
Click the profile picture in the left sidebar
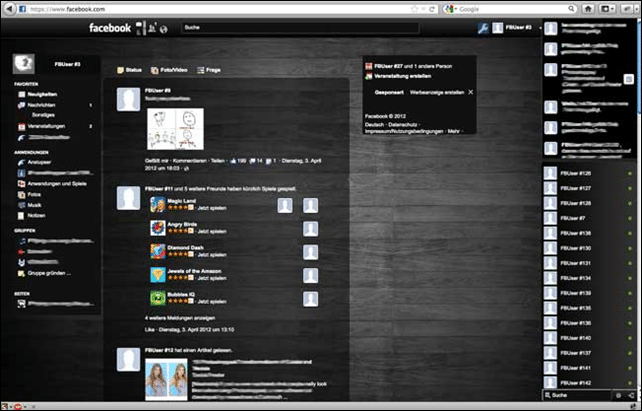(24, 64)
